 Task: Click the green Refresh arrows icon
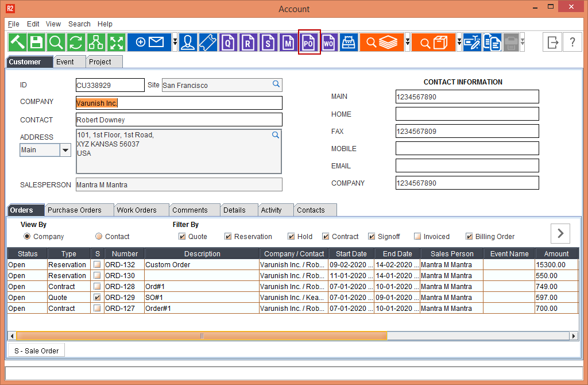point(76,43)
